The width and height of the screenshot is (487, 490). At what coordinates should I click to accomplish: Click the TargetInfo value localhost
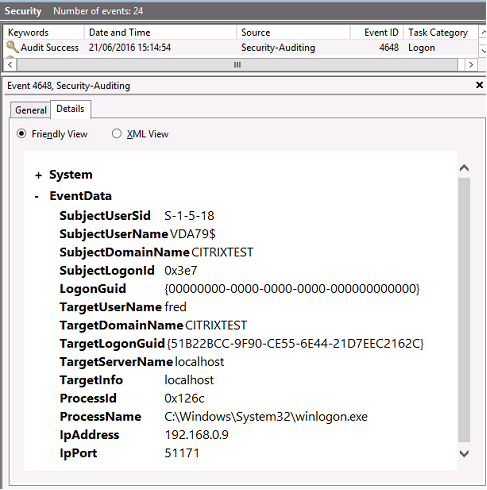(x=189, y=380)
